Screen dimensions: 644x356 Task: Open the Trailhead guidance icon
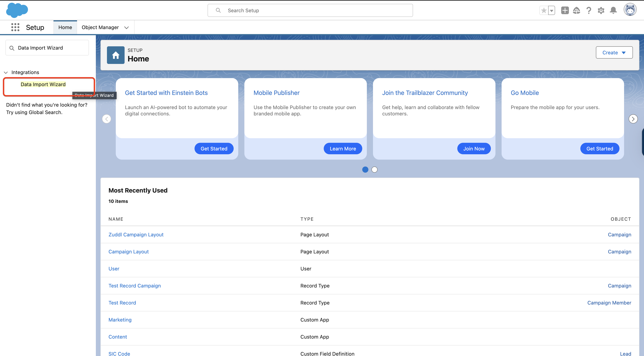pos(577,11)
